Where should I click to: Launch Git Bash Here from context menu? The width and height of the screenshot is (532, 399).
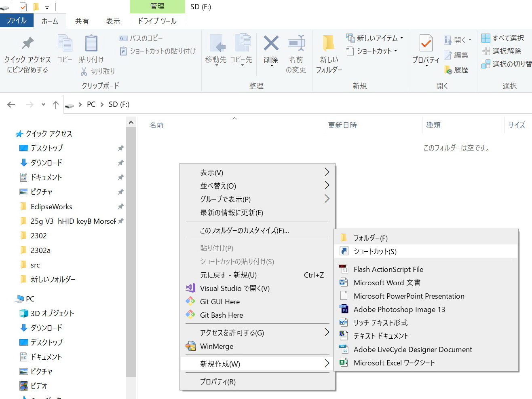221,315
